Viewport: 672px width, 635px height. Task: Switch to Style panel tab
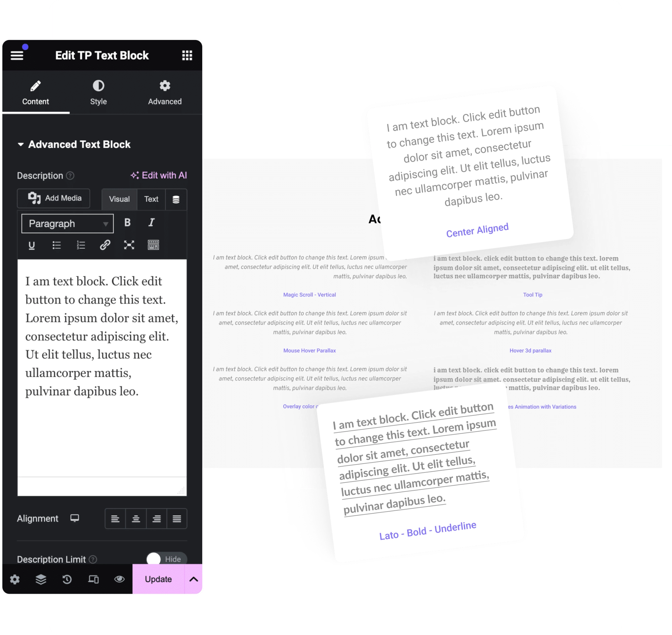tap(98, 92)
